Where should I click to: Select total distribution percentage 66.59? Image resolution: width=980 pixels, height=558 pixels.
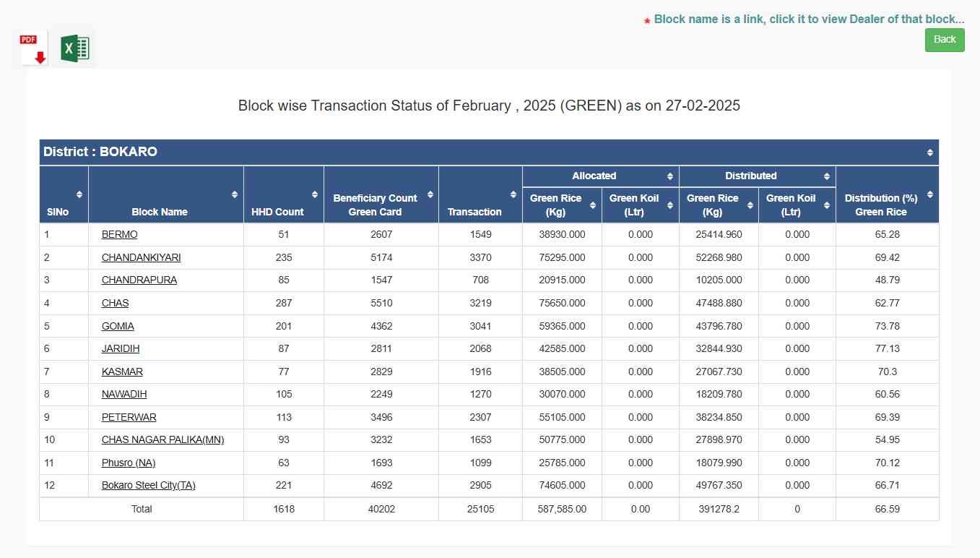click(x=887, y=509)
